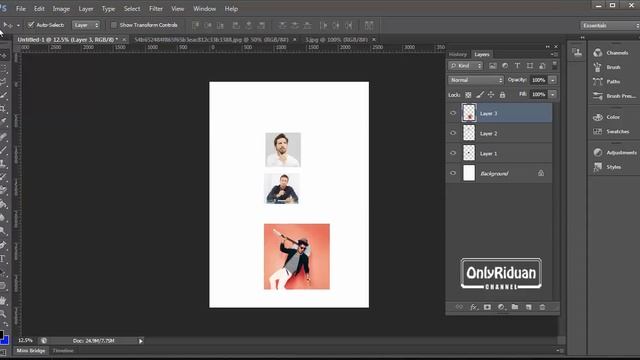The height and width of the screenshot is (360, 640).
Task: Open the Adjustments panel icon
Action: coord(598,152)
